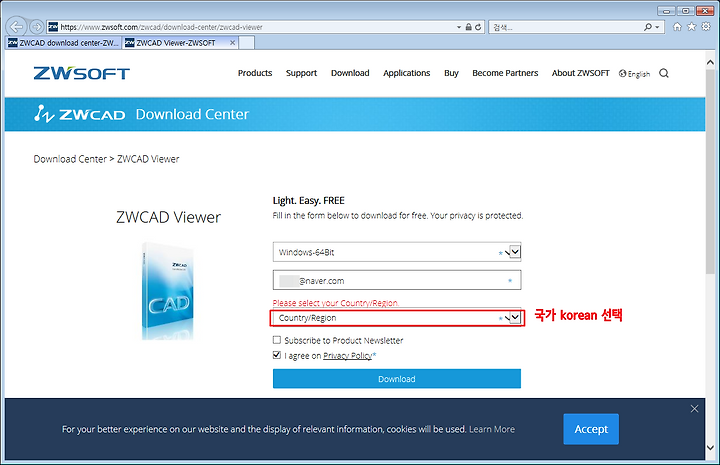Go back with the browser back arrow
Viewport: 720px width, 465px height.
16,27
